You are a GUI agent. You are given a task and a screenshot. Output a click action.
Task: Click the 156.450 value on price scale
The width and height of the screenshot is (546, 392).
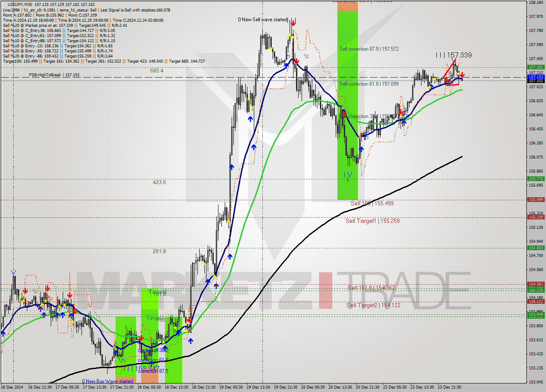coord(536,129)
